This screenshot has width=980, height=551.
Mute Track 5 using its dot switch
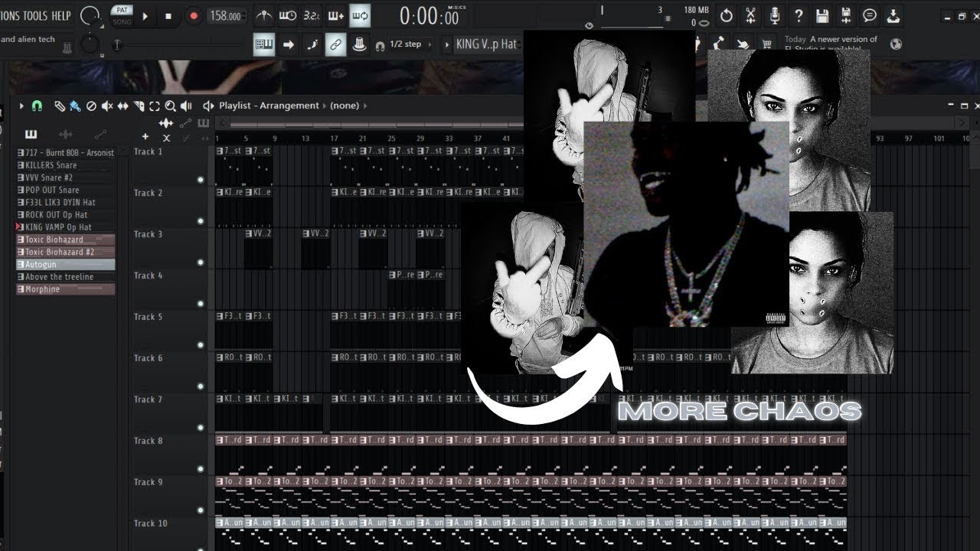(x=201, y=345)
